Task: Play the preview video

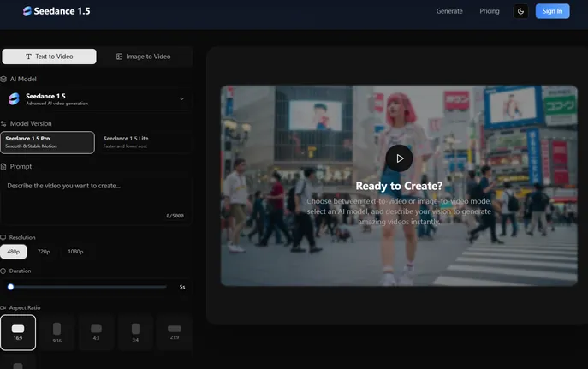Action: point(400,158)
